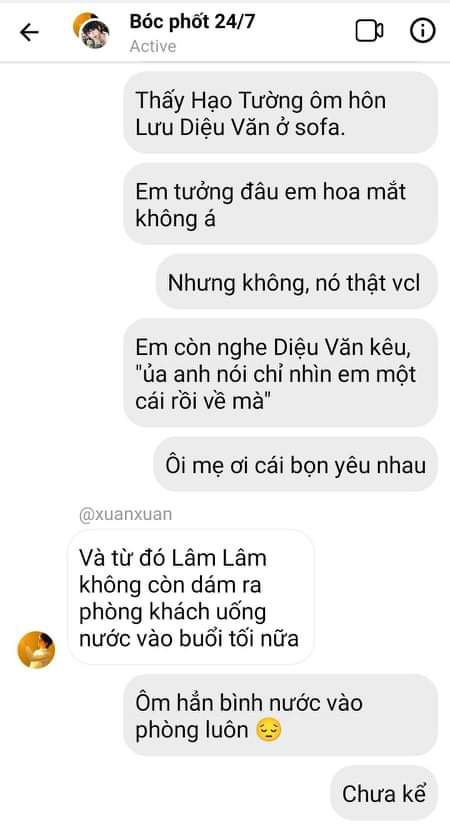Go back using the left arrow
Viewport: 450px width, 825px height.
point(29,33)
